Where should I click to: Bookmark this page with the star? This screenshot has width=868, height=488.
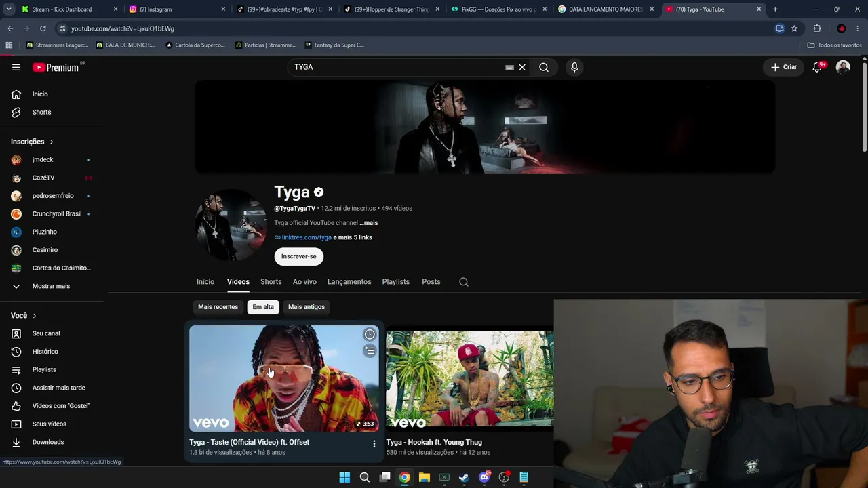point(794,28)
